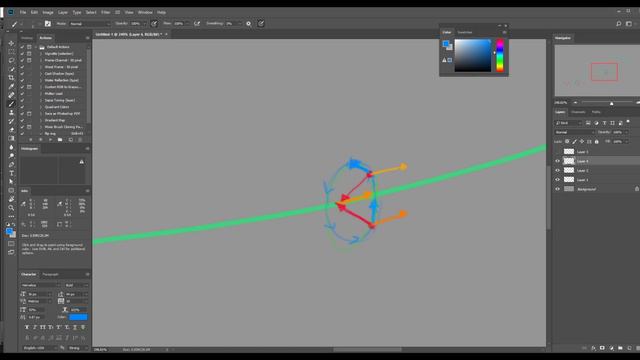Toggle dialog box for Default Actions
Image resolution: width=640 pixels, height=360 pixels.
[29, 47]
